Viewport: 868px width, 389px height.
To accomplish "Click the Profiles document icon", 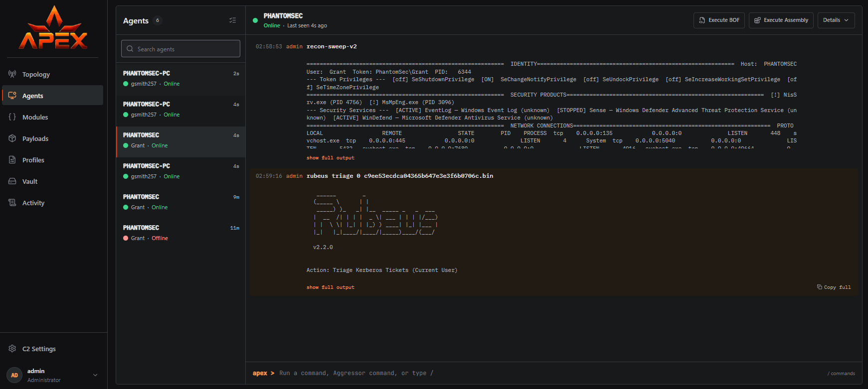I will (x=12, y=160).
